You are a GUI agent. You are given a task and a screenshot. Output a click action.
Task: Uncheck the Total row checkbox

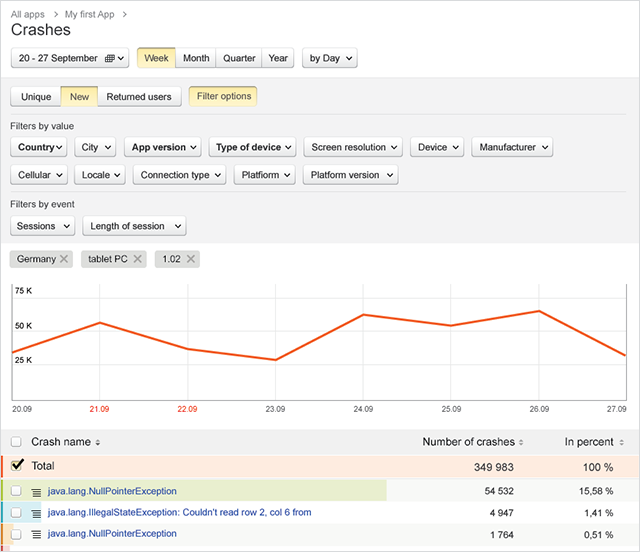tap(16, 466)
